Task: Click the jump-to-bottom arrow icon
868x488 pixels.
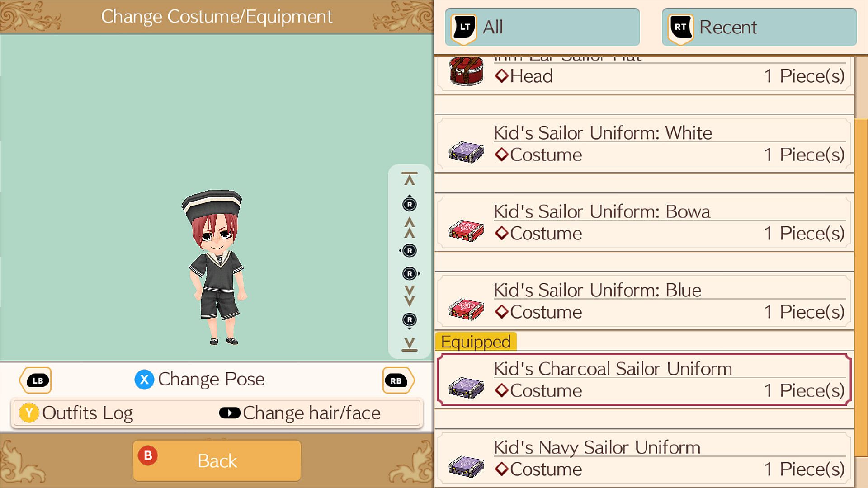Action: coord(410,344)
